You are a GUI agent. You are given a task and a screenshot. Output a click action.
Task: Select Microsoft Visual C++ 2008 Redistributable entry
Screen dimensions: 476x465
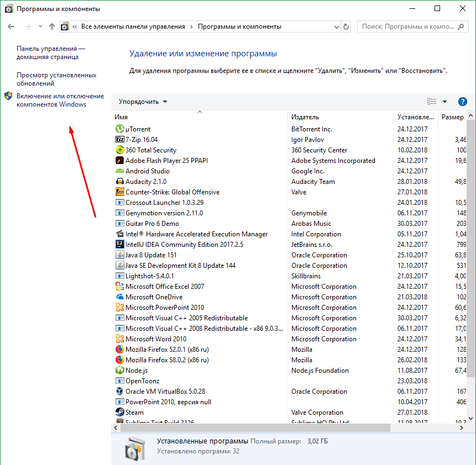coord(289,328)
